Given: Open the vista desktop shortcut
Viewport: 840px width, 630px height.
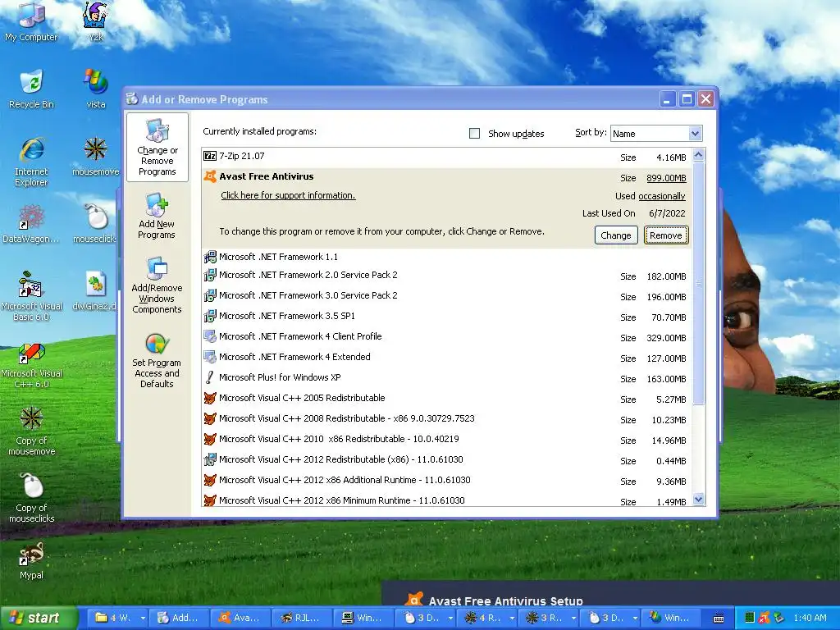Looking at the screenshot, I should (96, 89).
